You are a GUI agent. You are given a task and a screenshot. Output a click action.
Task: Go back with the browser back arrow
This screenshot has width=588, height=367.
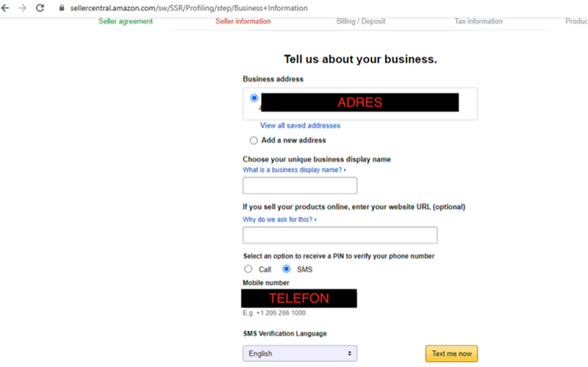coord(5,8)
